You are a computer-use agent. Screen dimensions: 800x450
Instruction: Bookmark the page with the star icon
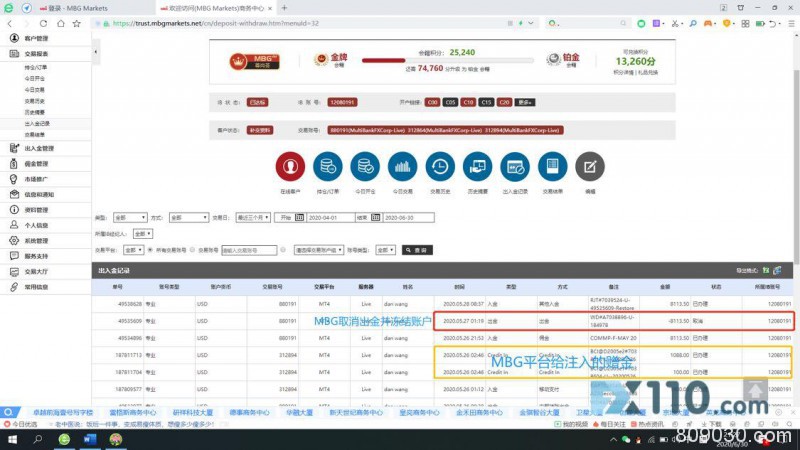click(x=77, y=23)
